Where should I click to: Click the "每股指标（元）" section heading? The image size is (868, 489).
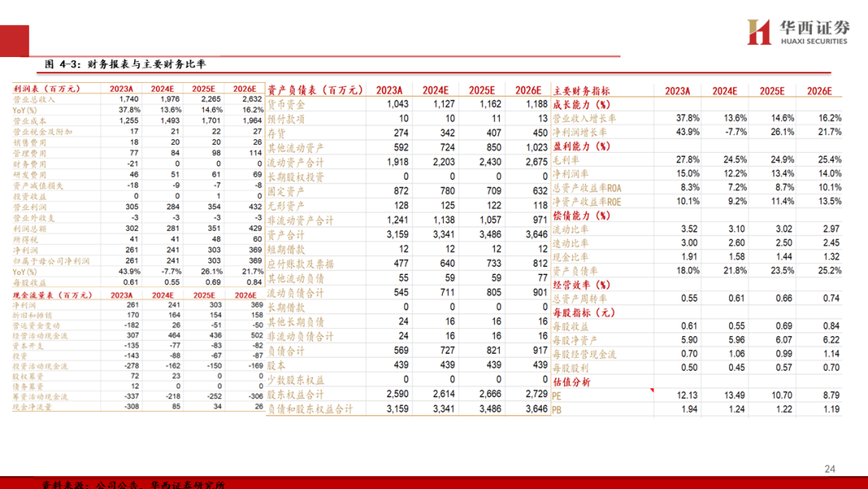tap(584, 312)
